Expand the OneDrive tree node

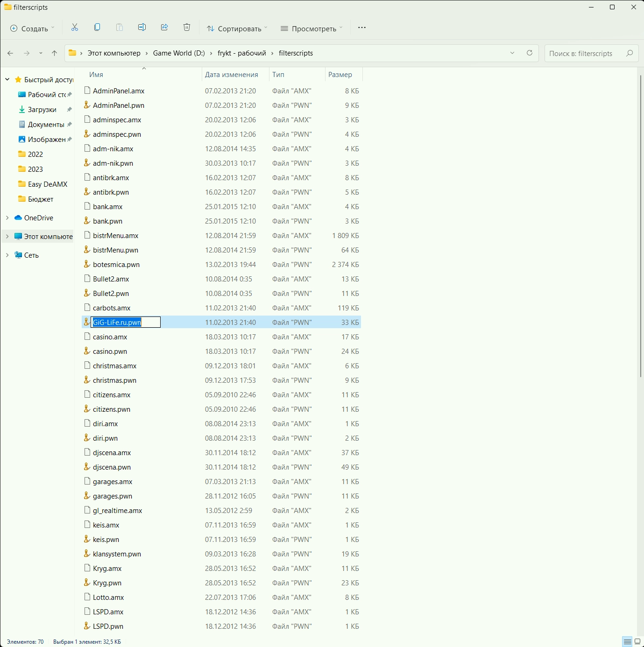7,218
